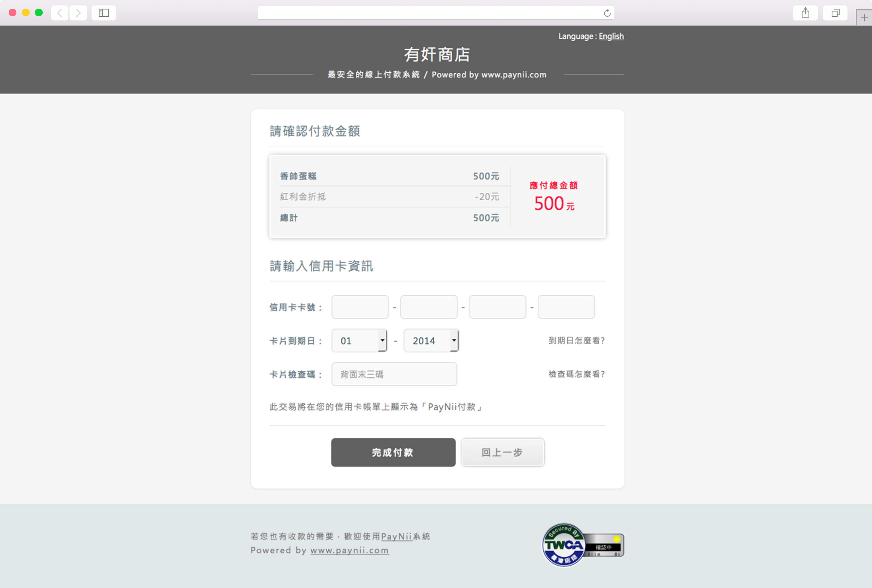Show all tabs overview icon
872x588 pixels.
tap(835, 13)
